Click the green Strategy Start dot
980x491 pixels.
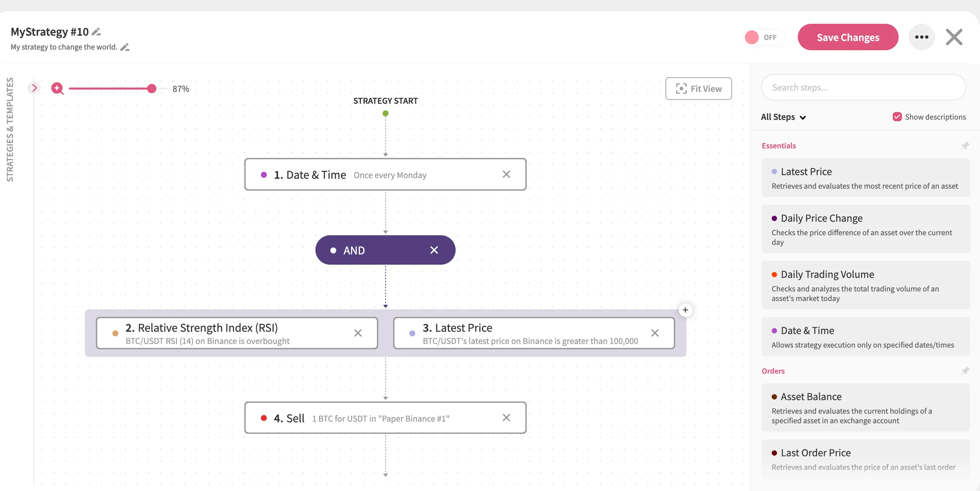386,113
